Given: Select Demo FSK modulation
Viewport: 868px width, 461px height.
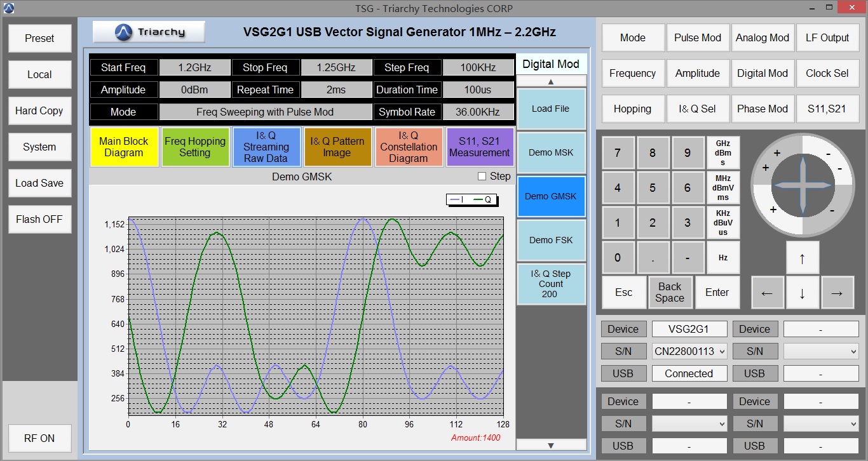Looking at the screenshot, I should click(551, 240).
